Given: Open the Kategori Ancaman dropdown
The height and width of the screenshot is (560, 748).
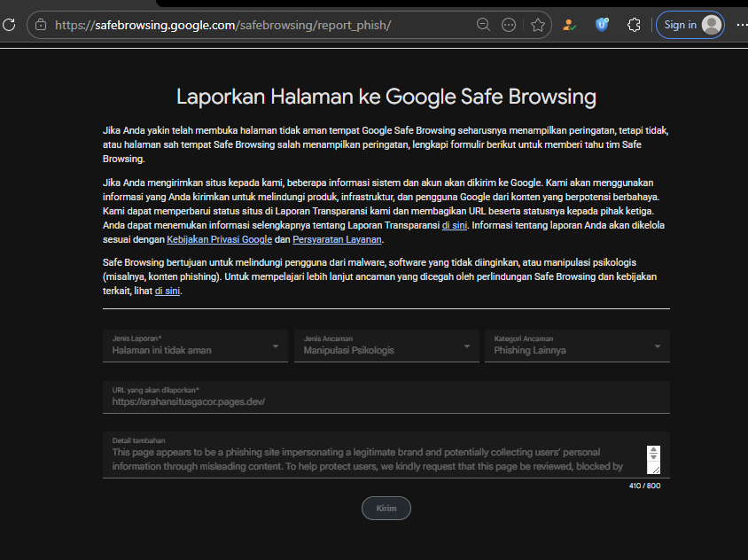Looking at the screenshot, I should [577, 346].
